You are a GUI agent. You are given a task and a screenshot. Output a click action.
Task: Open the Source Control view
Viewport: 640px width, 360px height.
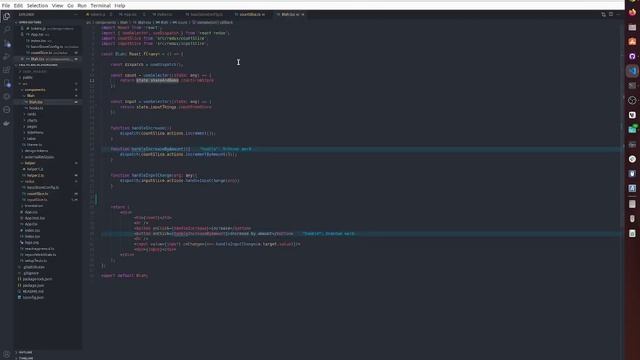pyautogui.click(x=7, y=43)
